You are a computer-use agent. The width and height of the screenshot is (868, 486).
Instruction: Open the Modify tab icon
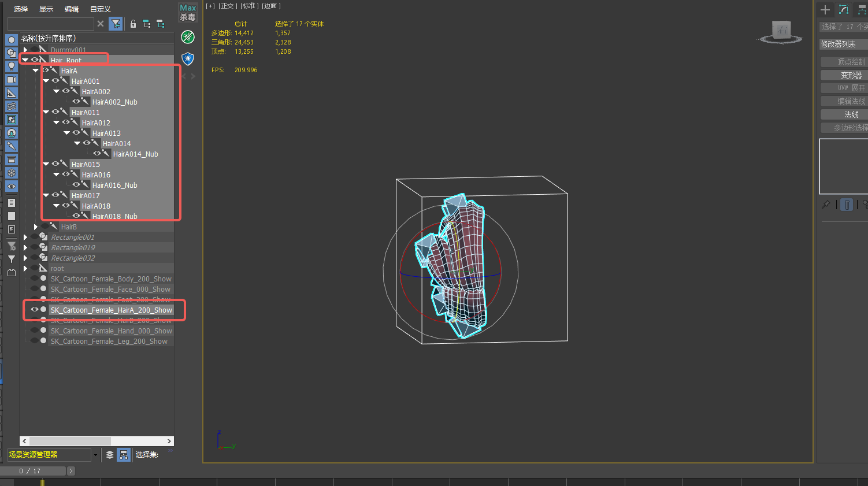844,9
